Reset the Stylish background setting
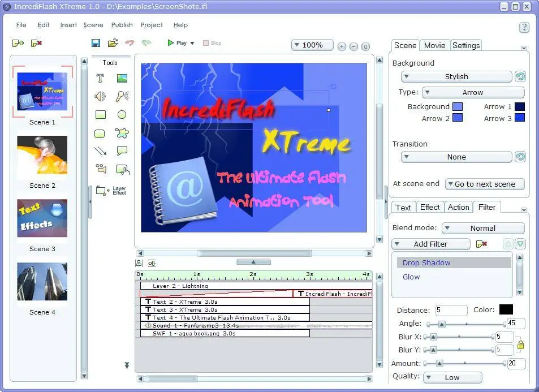This screenshot has height=392, width=539. pyautogui.click(x=520, y=76)
